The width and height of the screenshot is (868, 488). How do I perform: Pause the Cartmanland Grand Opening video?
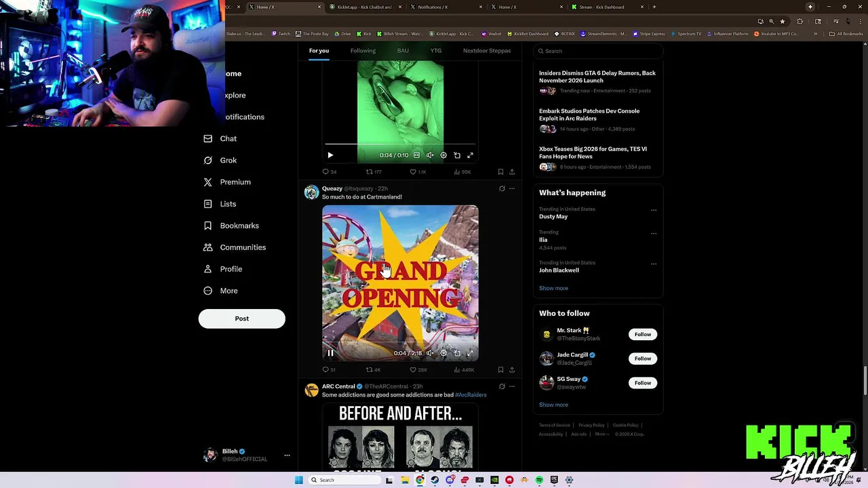pos(330,353)
